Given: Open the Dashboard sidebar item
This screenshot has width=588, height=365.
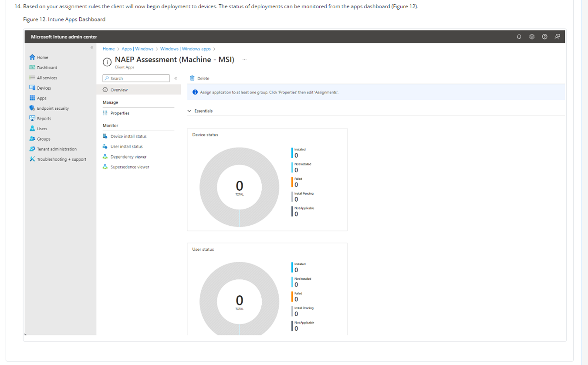Looking at the screenshot, I should 47,68.
